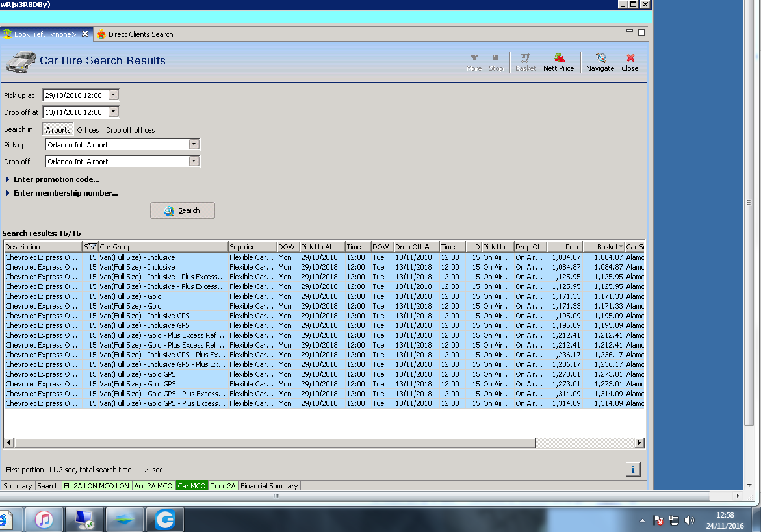Open the Tour 2A tab
Image resolution: width=761 pixels, height=532 pixels.
click(x=224, y=485)
